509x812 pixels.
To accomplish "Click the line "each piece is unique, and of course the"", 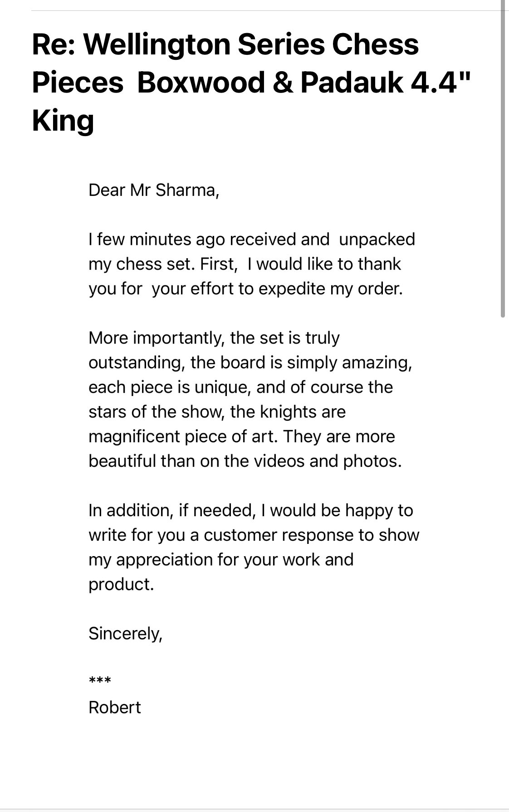I will coord(240,387).
